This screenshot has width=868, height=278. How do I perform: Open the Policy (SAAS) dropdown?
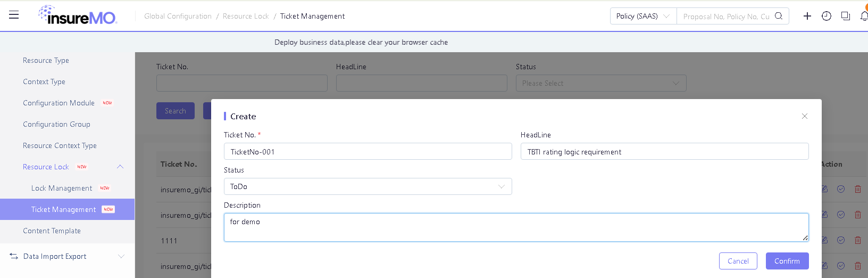(643, 16)
